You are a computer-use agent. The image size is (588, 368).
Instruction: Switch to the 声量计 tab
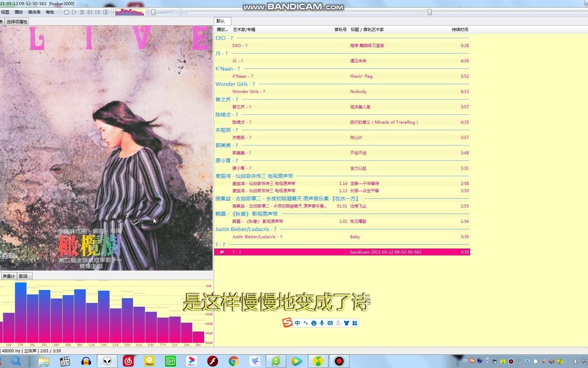[9, 276]
